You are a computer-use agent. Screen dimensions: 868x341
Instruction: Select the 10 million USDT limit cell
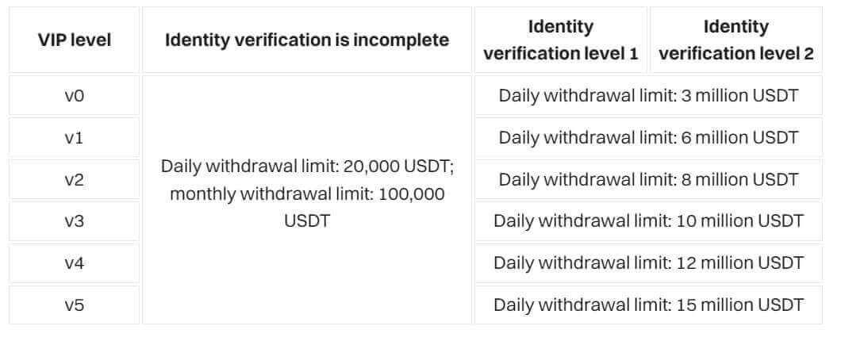[648, 221]
